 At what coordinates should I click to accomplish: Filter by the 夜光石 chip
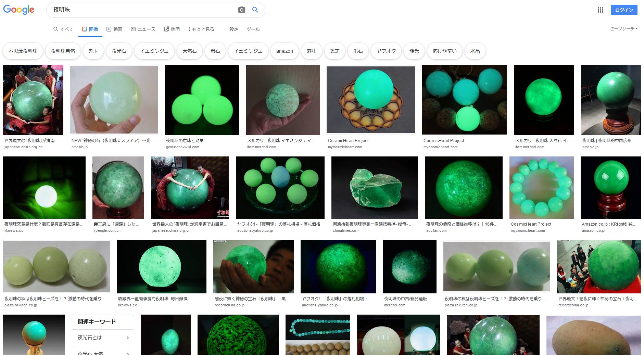(x=119, y=51)
